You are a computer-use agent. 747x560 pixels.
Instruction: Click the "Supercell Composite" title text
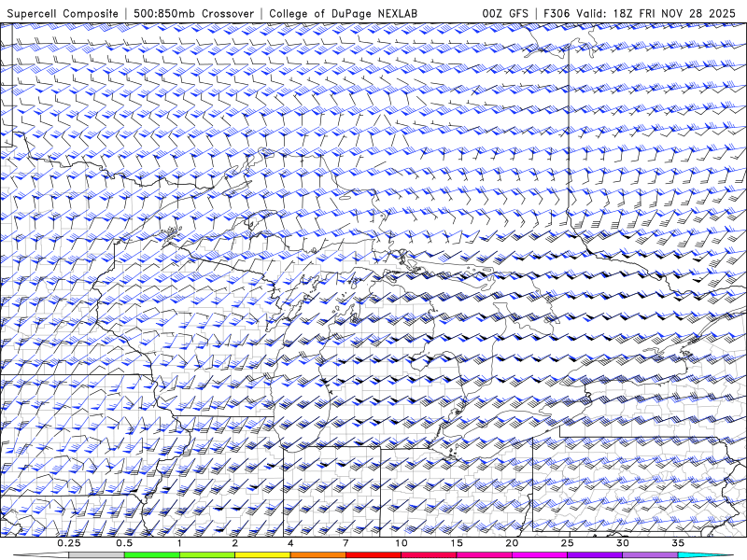[x=63, y=13]
